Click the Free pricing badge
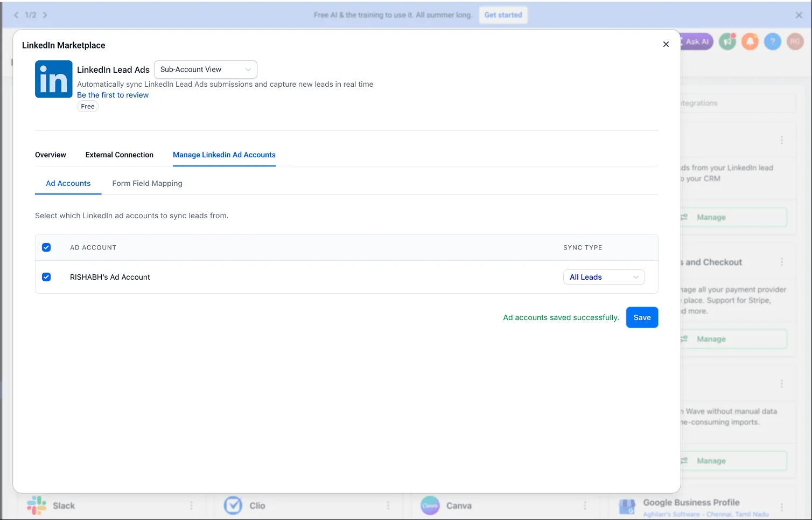The height and width of the screenshot is (520, 812). point(88,106)
